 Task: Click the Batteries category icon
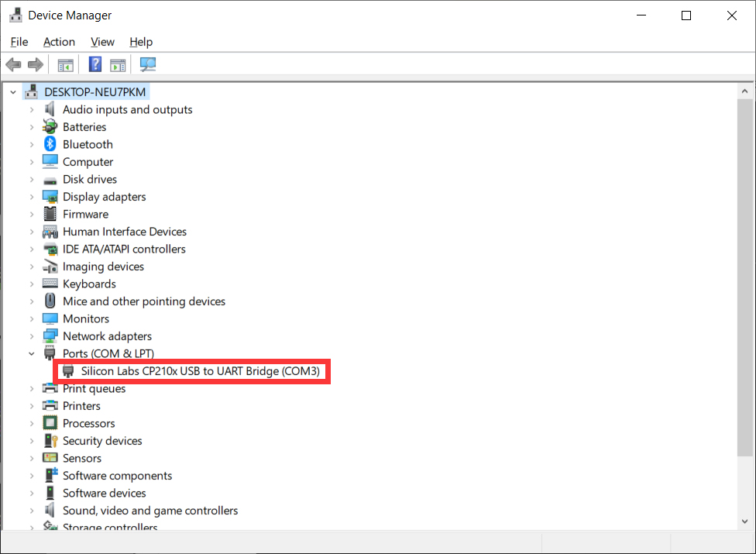(x=50, y=127)
